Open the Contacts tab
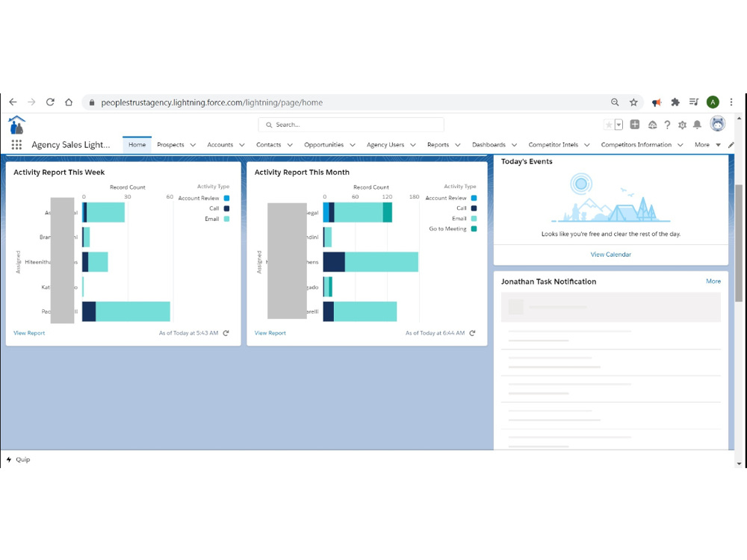 [x=269, y=145]
